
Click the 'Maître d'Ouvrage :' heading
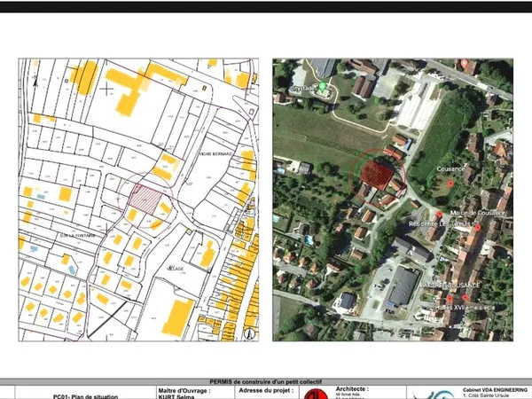coord(184,390)
